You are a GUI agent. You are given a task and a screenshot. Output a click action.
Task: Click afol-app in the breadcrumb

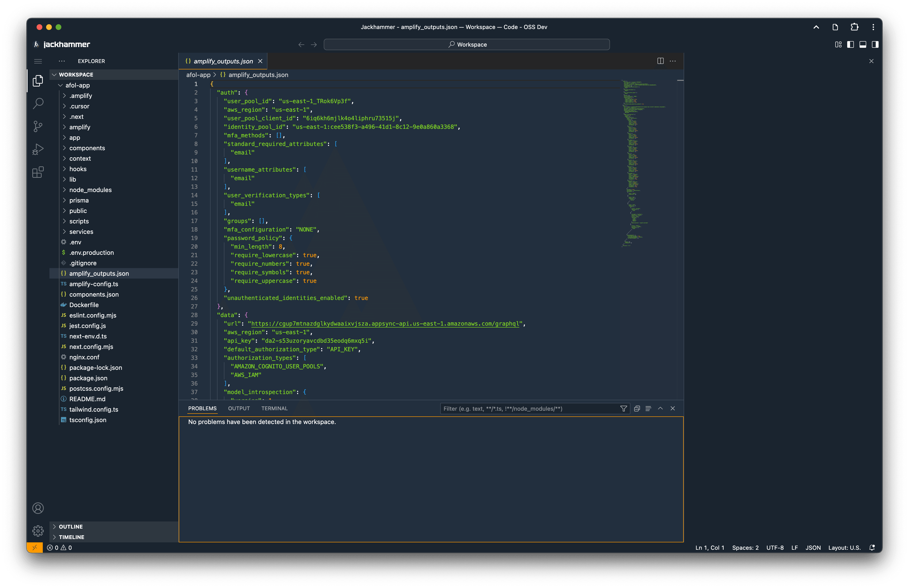198,75
